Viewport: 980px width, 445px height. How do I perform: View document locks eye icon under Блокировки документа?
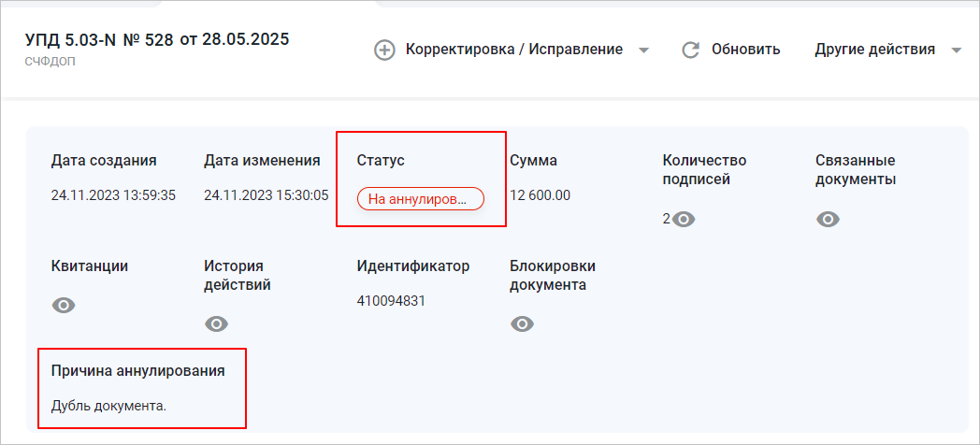click(522, 323)
